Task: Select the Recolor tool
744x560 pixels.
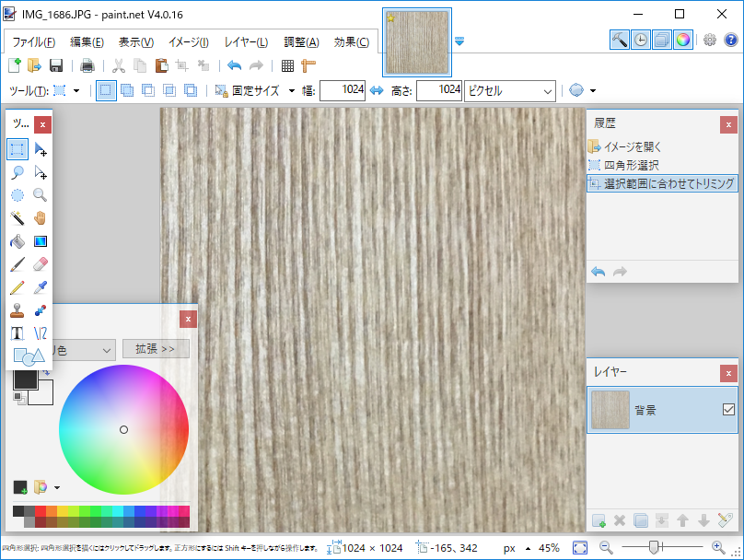Action: point(41,310)
